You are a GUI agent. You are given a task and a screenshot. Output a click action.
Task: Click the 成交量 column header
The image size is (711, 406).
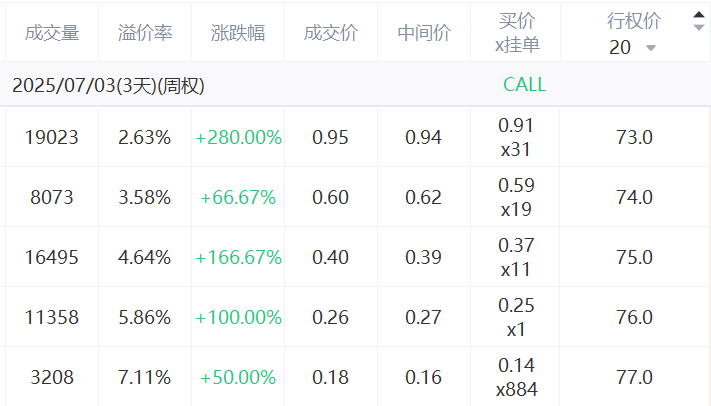pyautogui.click(x=52, y=33)
